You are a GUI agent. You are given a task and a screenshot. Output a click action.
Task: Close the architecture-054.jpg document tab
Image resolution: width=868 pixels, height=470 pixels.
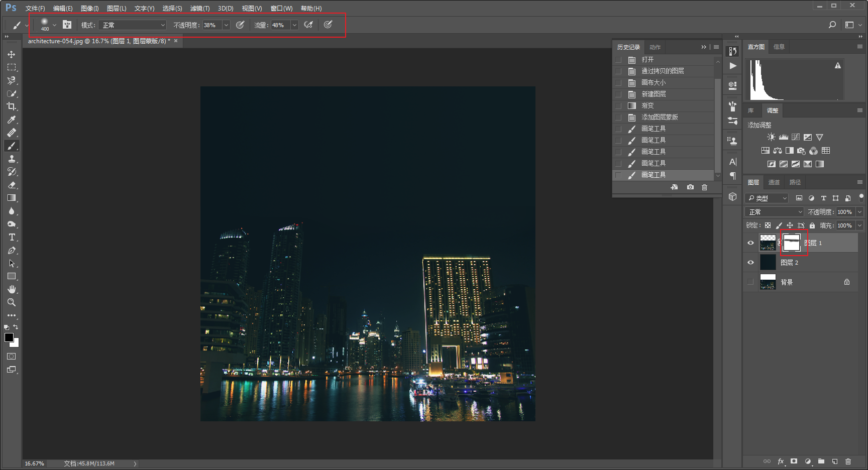(176, 41)
